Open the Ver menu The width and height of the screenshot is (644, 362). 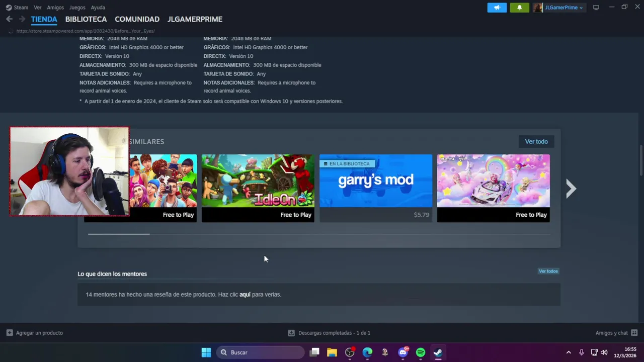coord(38,8)
